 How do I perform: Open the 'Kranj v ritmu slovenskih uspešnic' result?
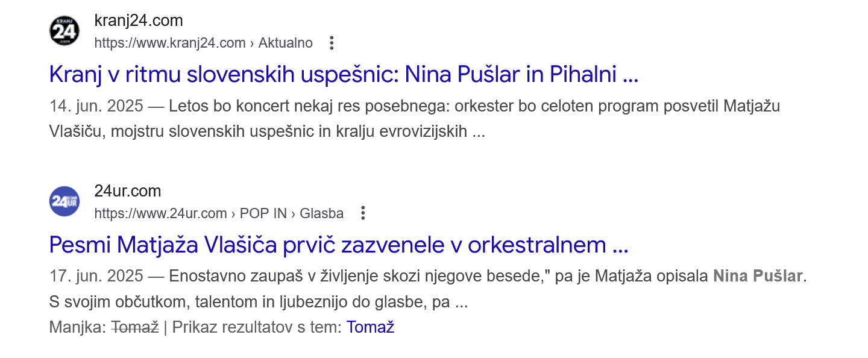[x=343, y=74]
